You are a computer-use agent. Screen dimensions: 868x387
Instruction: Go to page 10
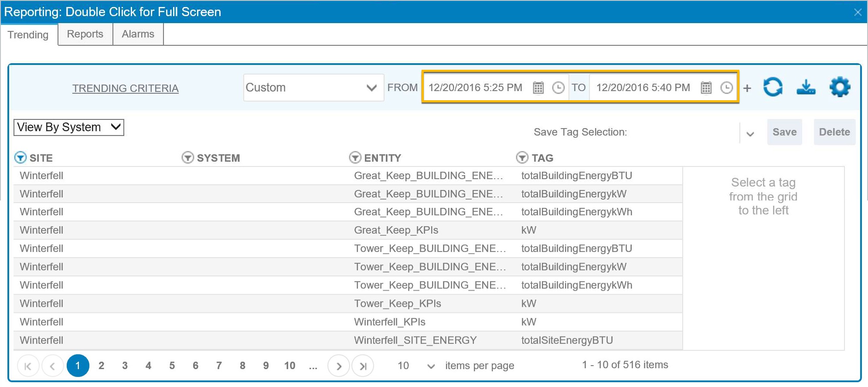[x=289, y=366]
